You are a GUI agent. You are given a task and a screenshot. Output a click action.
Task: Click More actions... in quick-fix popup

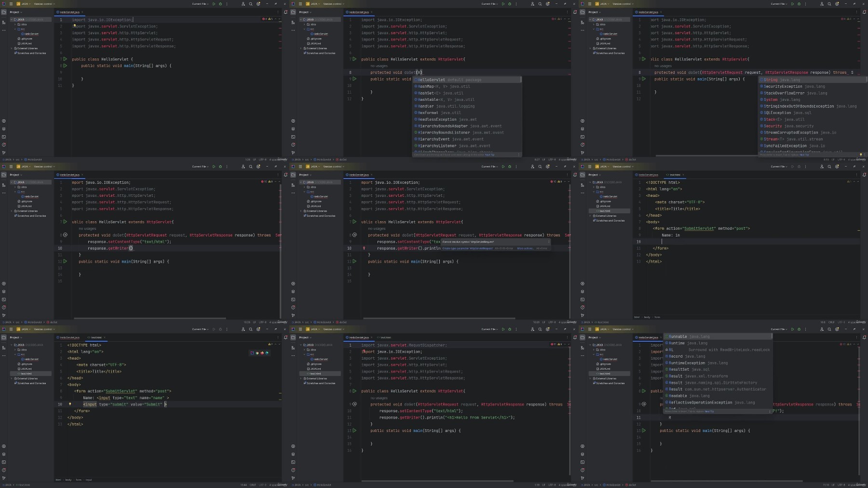[525, 248]
